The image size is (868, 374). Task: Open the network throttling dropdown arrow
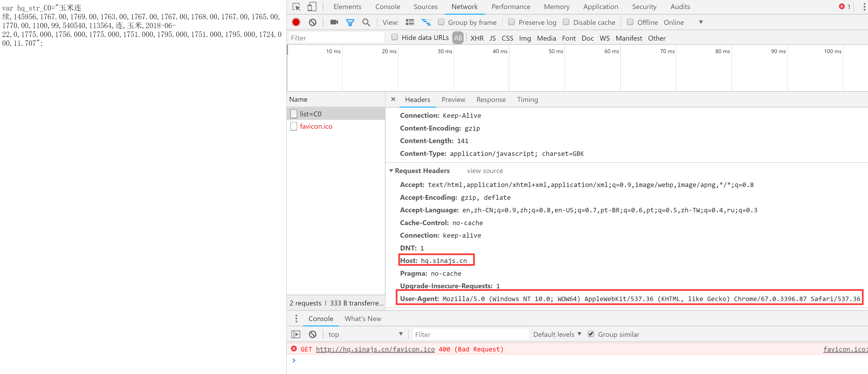coord(700,22)
